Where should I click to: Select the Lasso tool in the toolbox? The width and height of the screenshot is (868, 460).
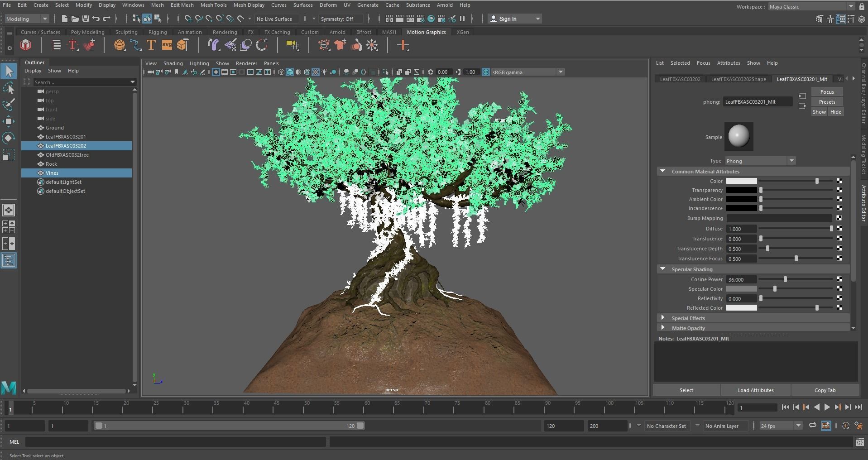click(9, 88)
